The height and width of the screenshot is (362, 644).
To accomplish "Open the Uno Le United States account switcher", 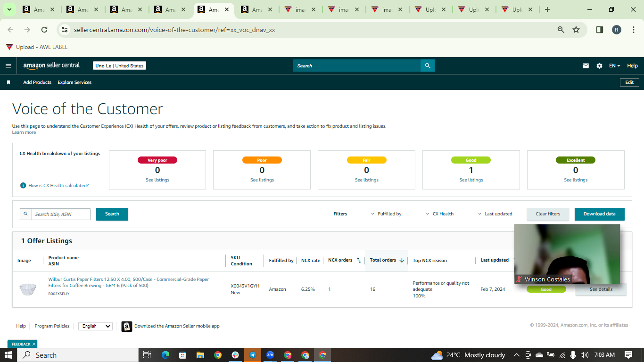I will click(119, 66).
